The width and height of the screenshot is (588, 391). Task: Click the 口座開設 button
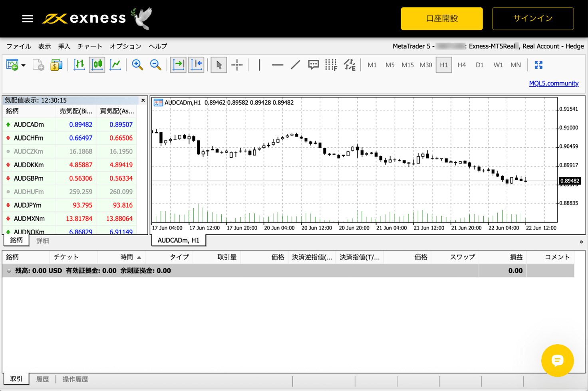tap(442, 18)
